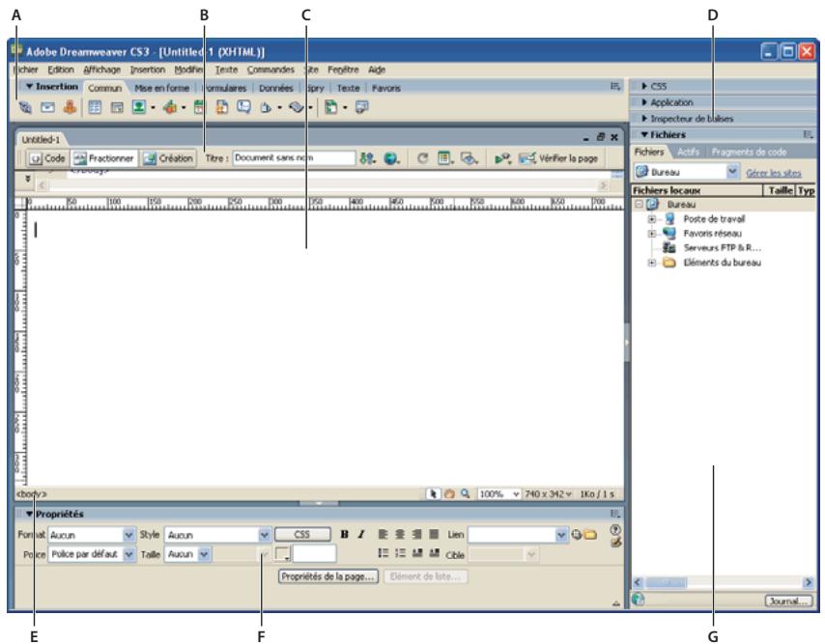825x644 pixels.
Task: Switch to the Données insertion tab
Action: pyautogui.click(x=275, y=88)
